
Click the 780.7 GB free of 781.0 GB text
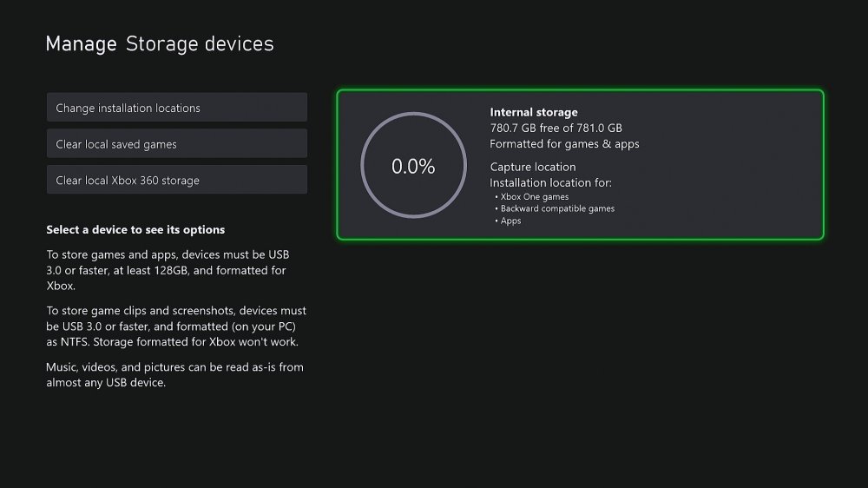pos(556,128)
